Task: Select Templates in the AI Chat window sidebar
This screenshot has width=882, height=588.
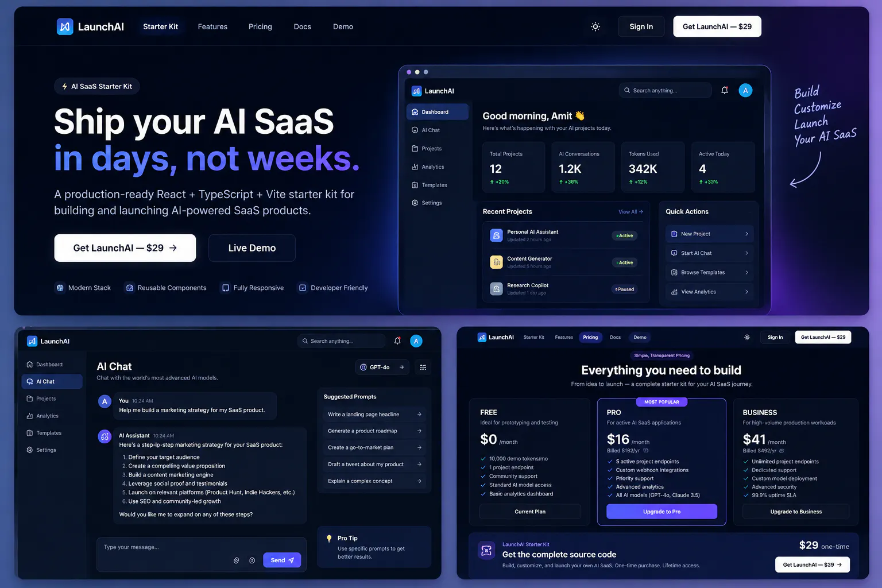Action: tap(52, 433)
